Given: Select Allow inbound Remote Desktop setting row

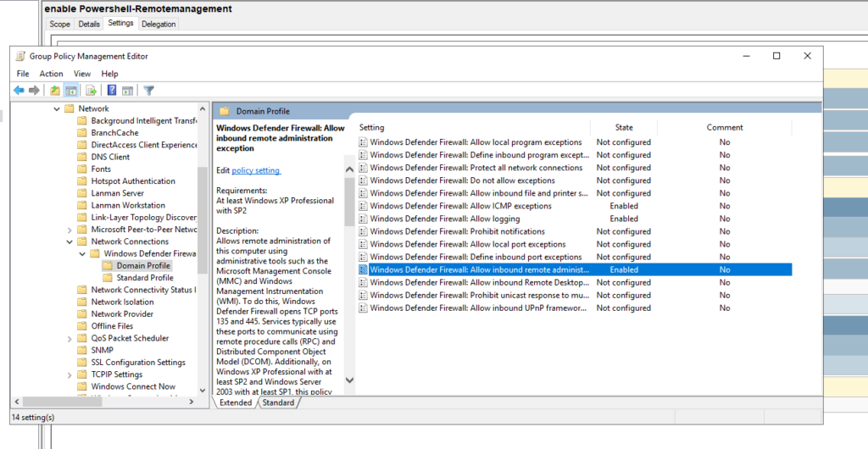Looking at the screenshot, I should click(575, 283).
